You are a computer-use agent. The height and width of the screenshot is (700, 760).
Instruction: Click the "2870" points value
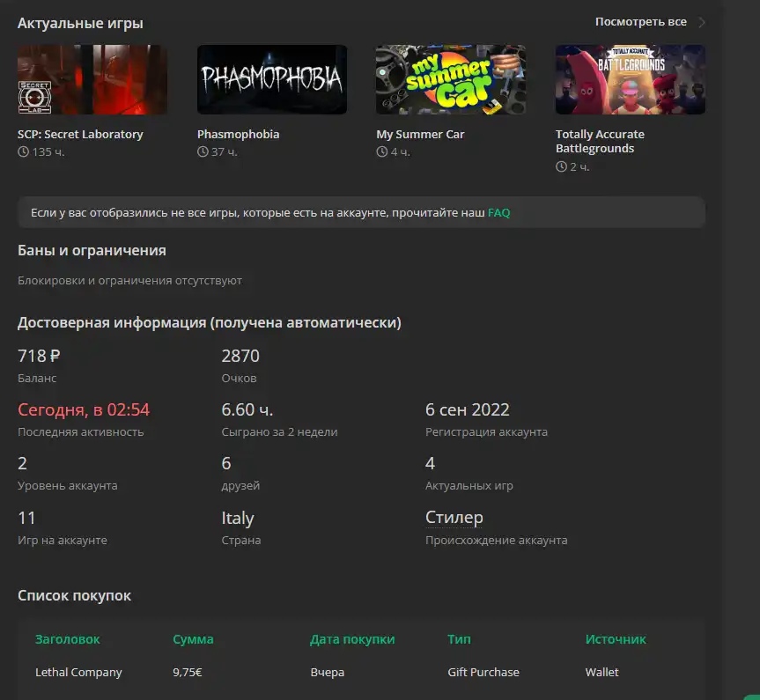(x=240, y=356)
